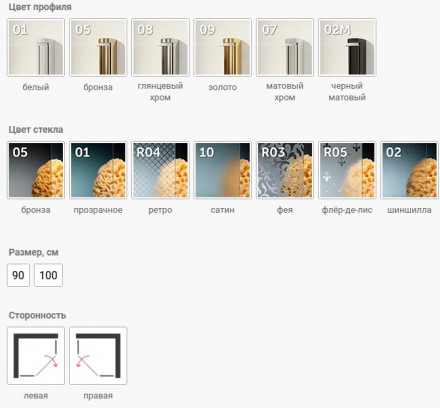Choose the R04 ретро glass pattern
This screenshot has width=440, height=408.
160,170
